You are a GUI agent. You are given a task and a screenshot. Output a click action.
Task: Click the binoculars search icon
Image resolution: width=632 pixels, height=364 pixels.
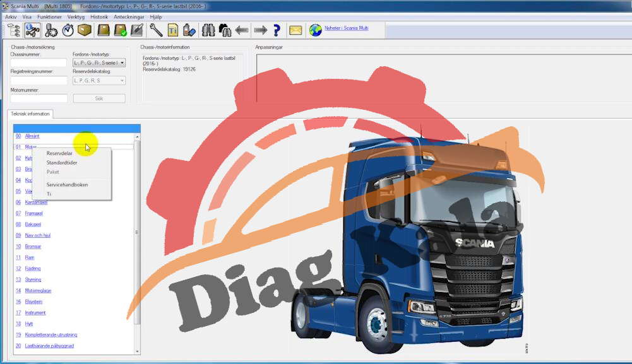tap(208, 30)
